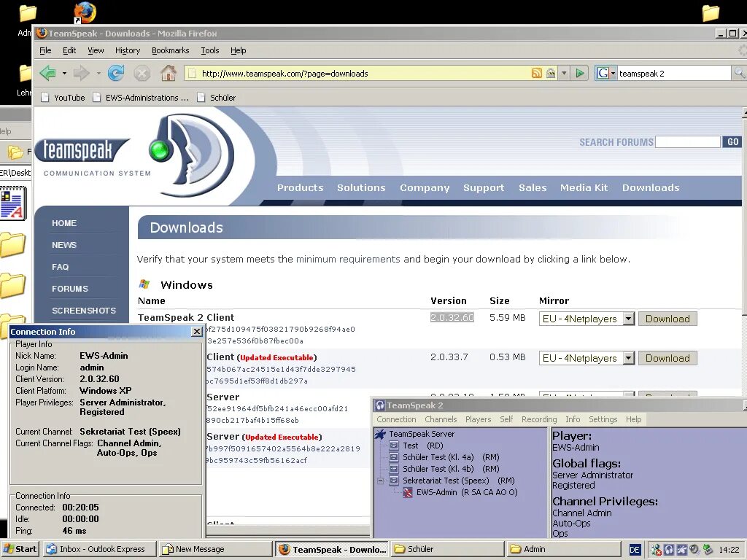Viewport: 747px width, 560px height.
Task: Open the Connection menu in TeamSpeak 2
Action: pos(396,419)
